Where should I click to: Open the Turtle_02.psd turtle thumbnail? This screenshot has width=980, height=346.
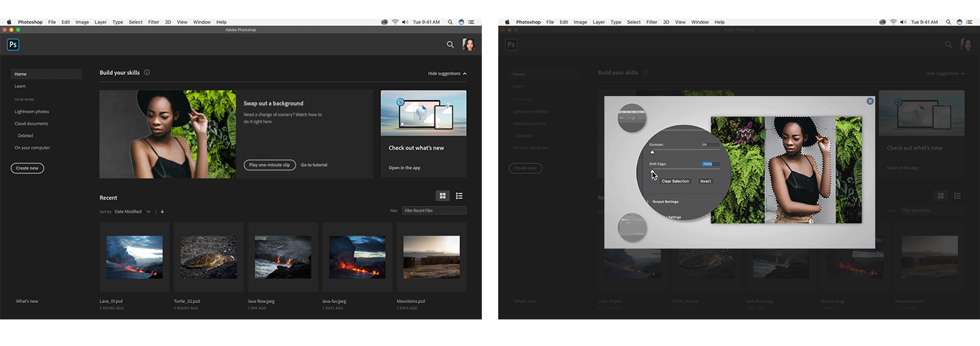point(209,257)
